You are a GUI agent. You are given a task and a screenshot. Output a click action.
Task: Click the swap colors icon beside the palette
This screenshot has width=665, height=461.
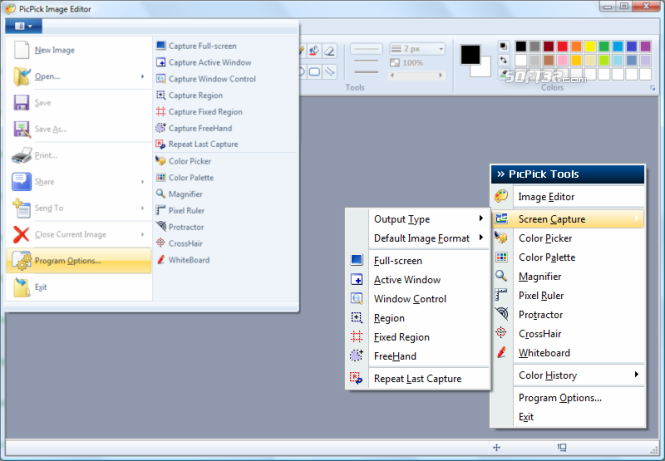pyautogui.click(x=503, y=60)
